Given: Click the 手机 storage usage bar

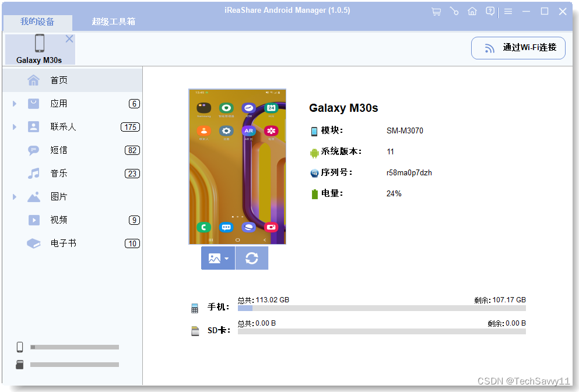Looking at the screenshot, I should (382, 308).
